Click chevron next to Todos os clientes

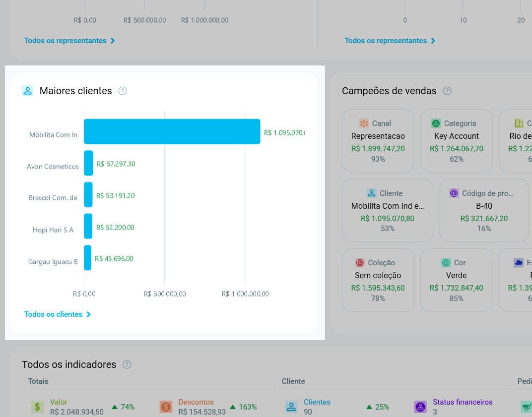pos(88,314)
